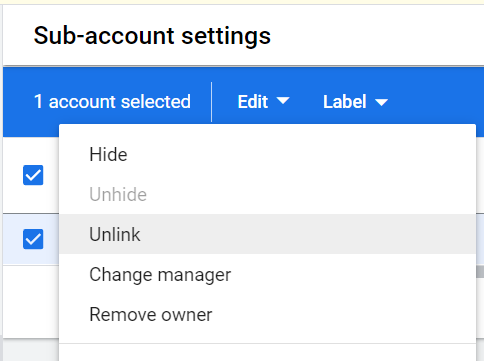
Task: Open the Label dropdown menu
Action: pyautogui.click(x=355, y=102)
